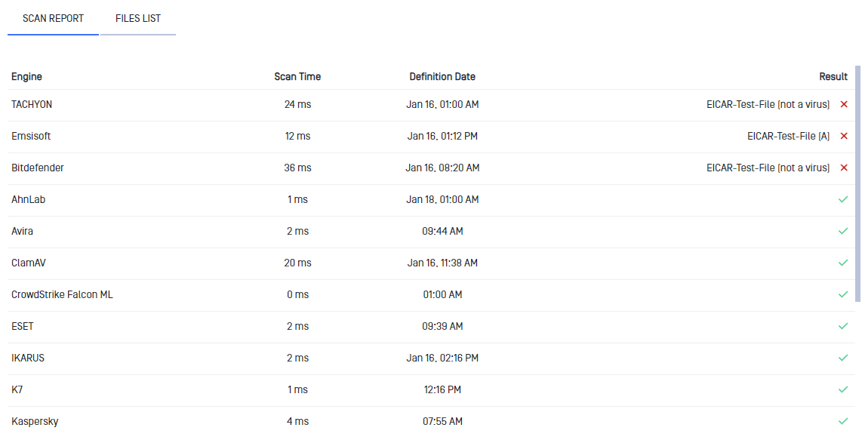The width and height of the screenshot is (868, 443).
Task: Click the green checkmark for Kaspersky
Action: (x=843, y=421)
